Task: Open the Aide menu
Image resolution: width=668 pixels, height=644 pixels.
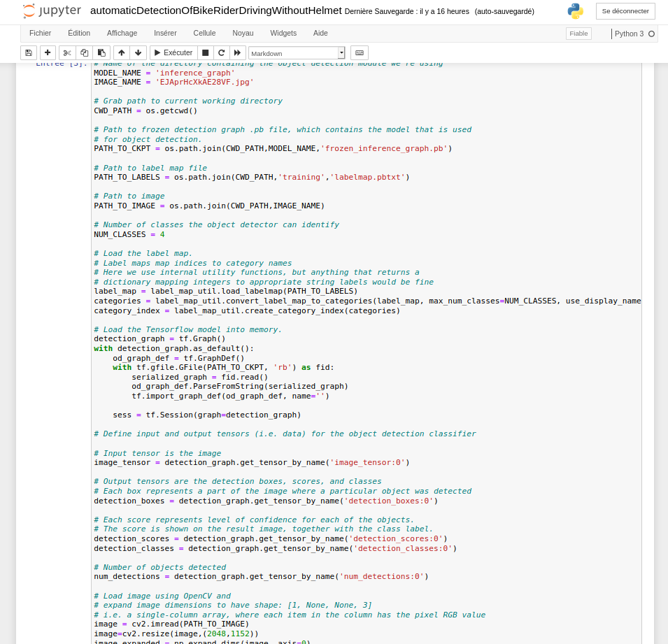Action: 320,34
